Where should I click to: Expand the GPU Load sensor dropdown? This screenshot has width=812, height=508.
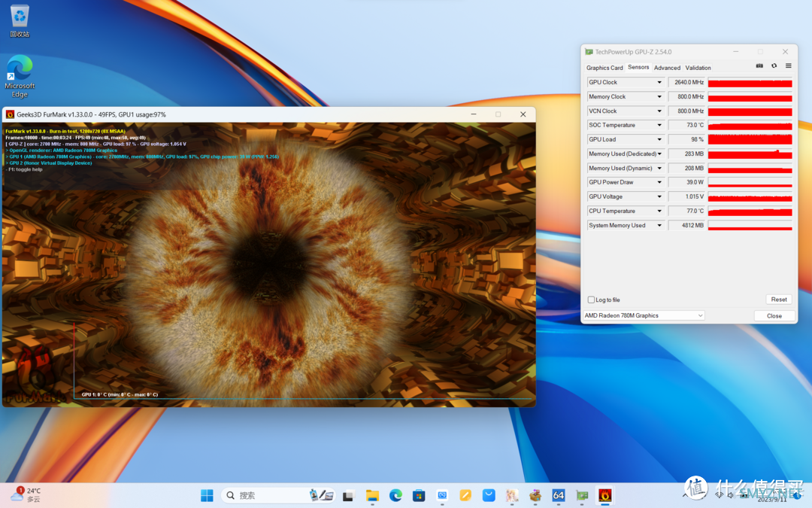659,139
